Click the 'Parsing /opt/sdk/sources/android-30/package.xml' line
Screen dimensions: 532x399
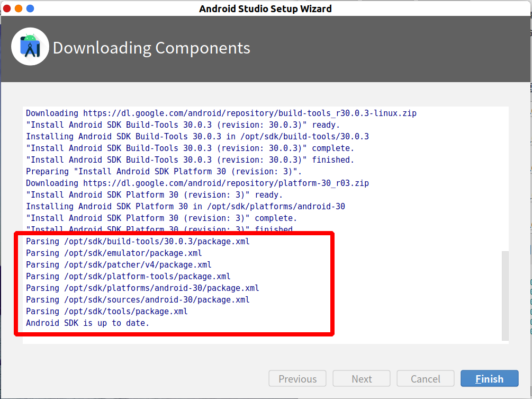click(138, 299)
